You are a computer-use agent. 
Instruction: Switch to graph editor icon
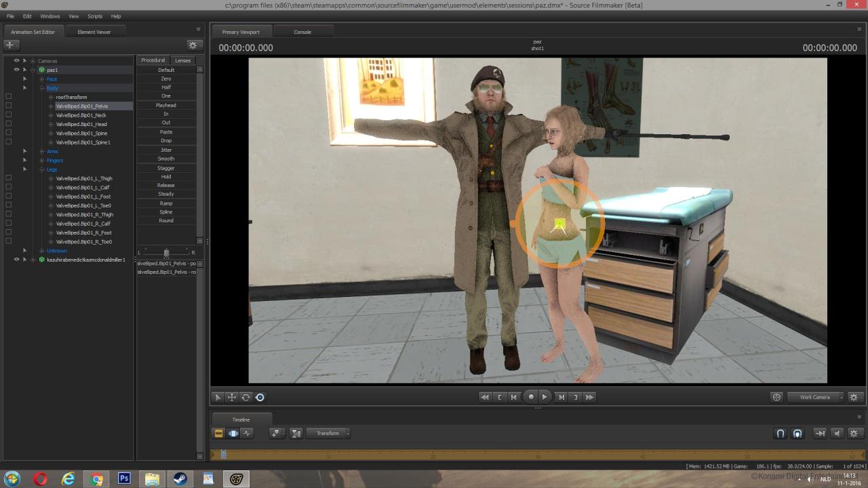click(247, 433)
